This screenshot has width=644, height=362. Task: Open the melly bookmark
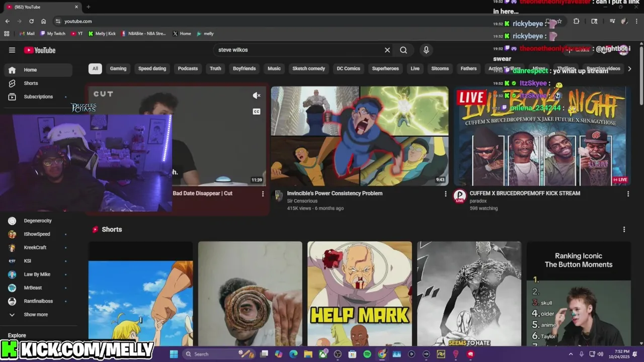tap(205, 34)
